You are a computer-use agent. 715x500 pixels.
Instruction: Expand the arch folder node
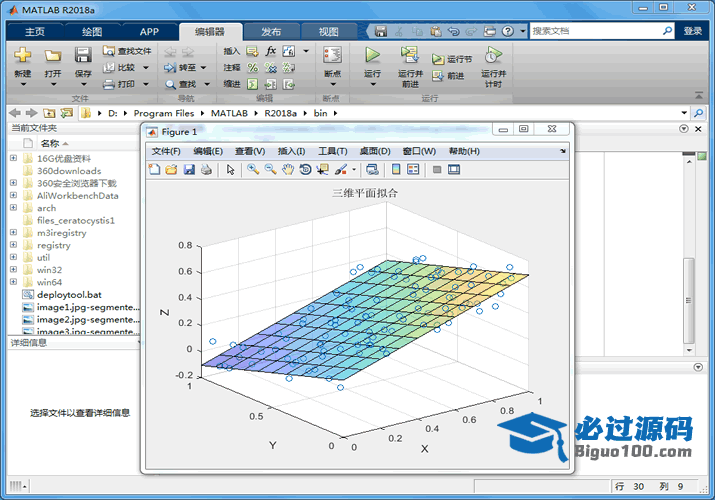click(x=13, y=207)
